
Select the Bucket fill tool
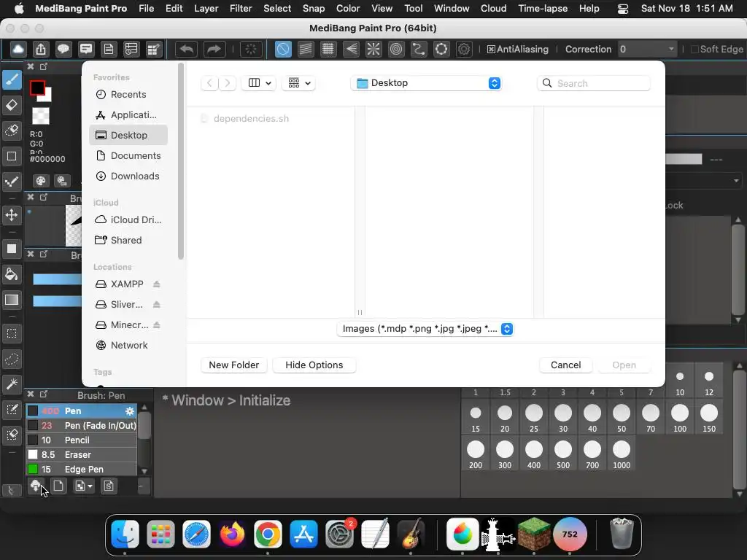(x=12, y=274)
